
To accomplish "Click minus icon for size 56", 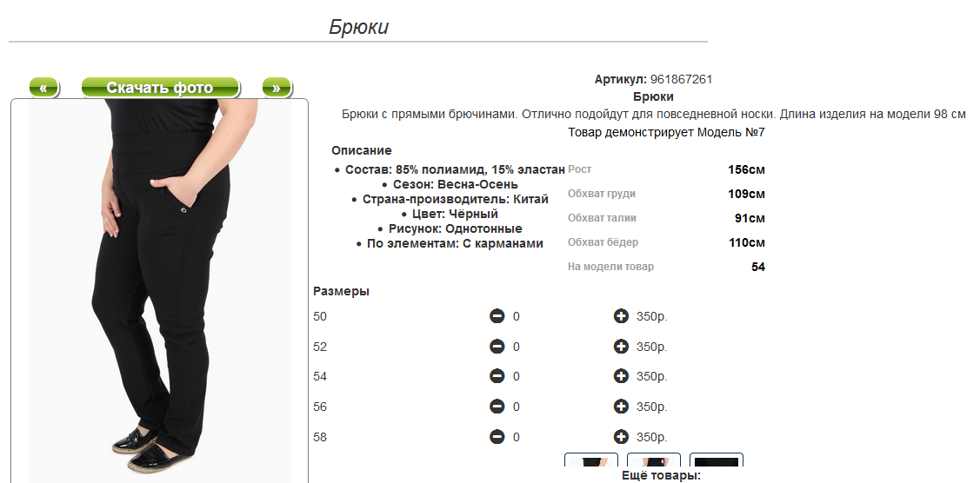I will click(497, 407).
